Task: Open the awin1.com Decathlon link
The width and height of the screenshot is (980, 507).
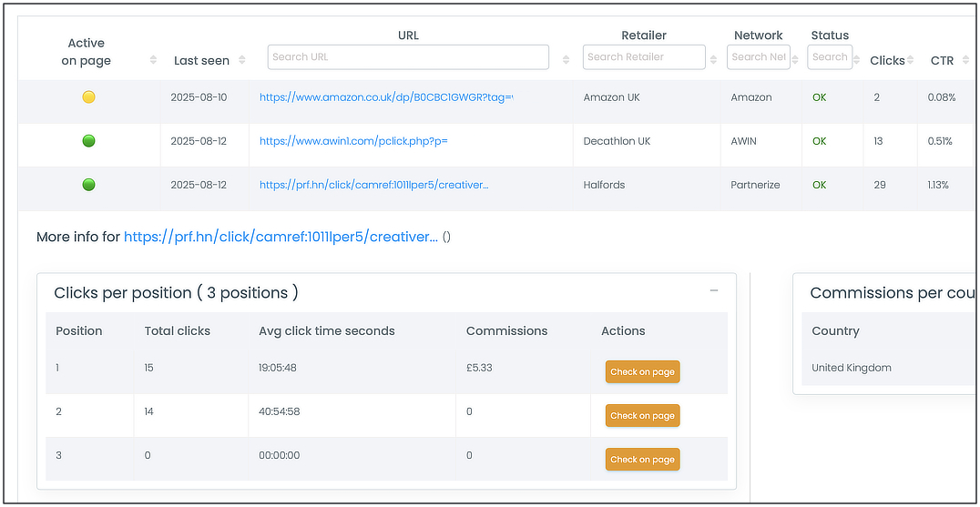Action: (353, 141)
